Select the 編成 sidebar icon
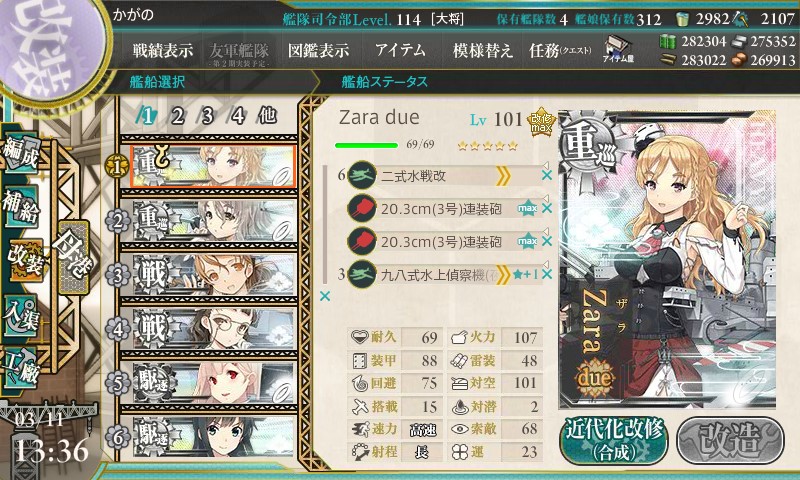 click(x=21, y=155)
